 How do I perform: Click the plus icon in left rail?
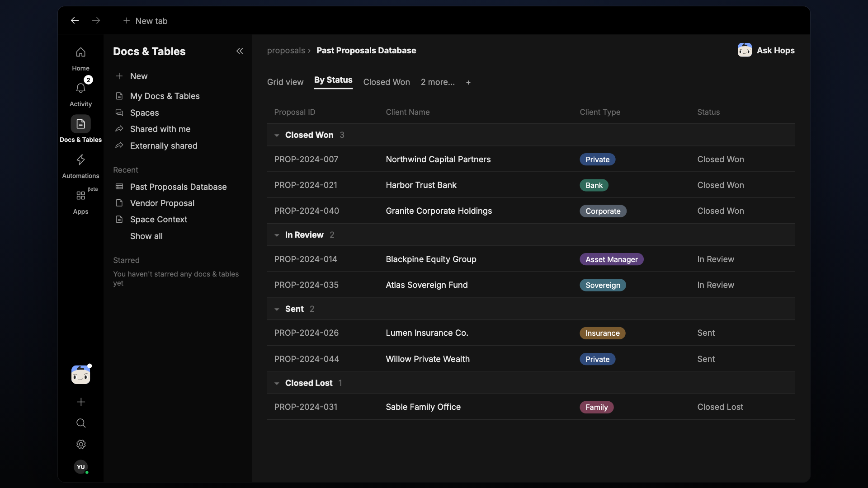(81, 402)
